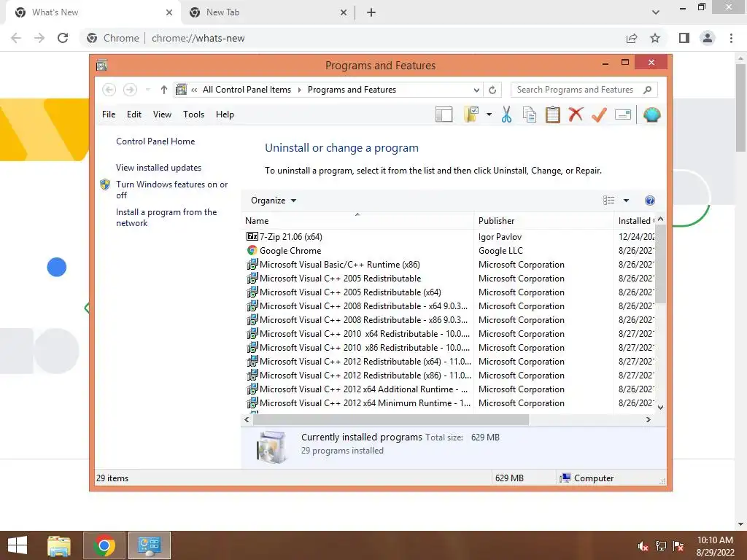This screenshot has height=560, width=747.
Task: Click the Paste clipboard icon
Action: tap(553, 114)
